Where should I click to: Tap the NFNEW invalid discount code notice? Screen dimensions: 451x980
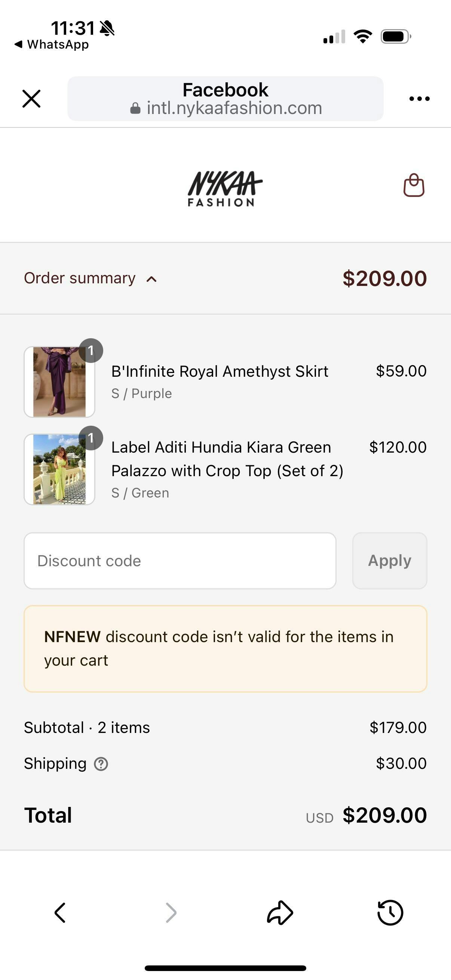(225, 648)
